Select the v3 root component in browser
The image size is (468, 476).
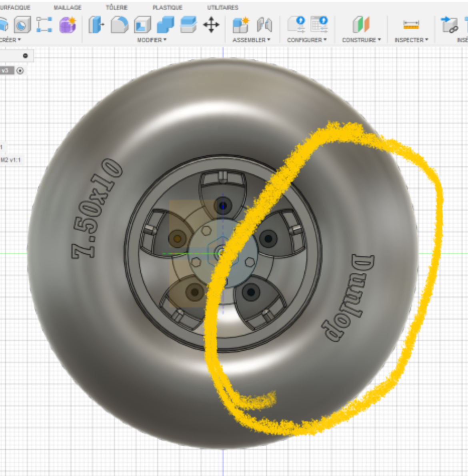7,71
